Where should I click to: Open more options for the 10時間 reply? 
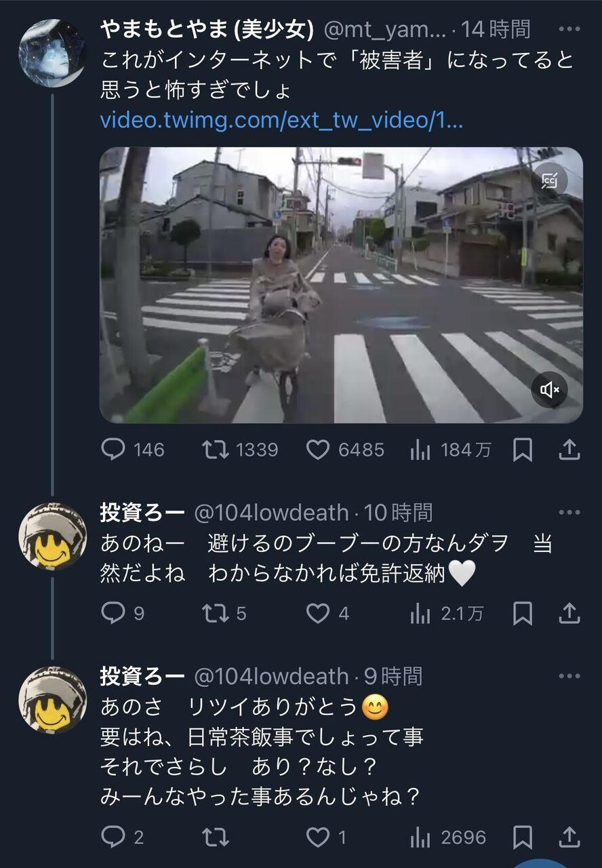coord(569,513)
